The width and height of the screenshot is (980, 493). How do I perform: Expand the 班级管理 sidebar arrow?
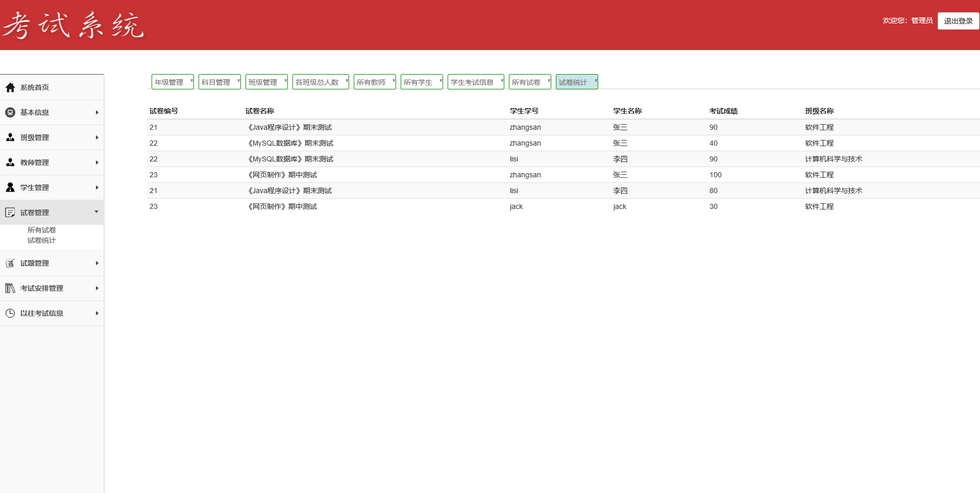pyautogui.click(x=97, y=137)
